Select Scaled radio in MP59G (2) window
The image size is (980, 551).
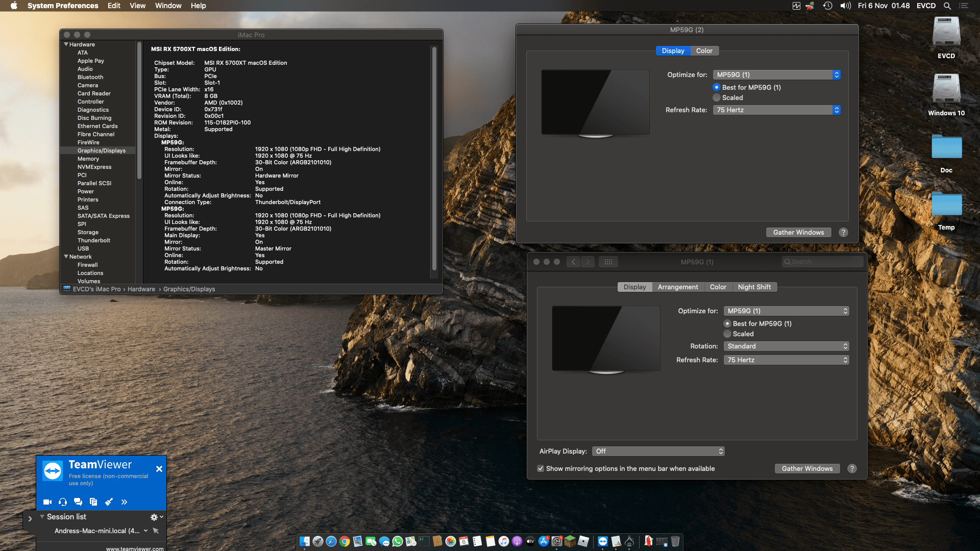[717, 97]
